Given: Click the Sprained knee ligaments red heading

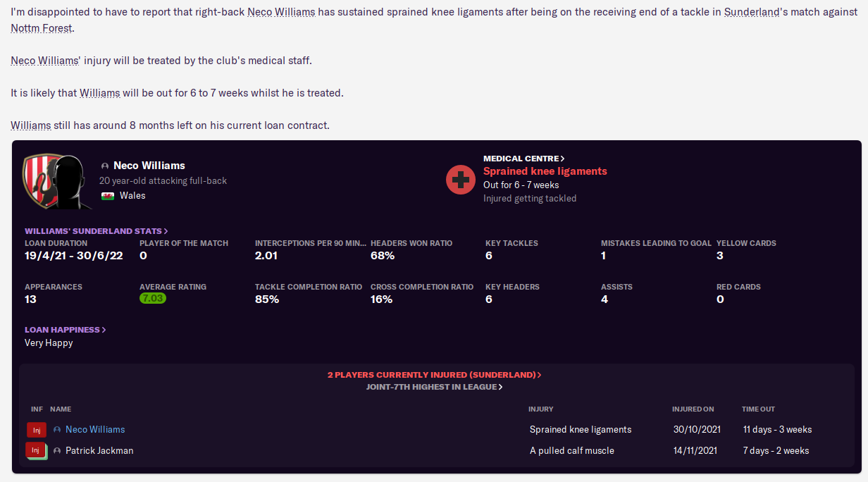Looking at the screenshot, I should coord(545,171).
